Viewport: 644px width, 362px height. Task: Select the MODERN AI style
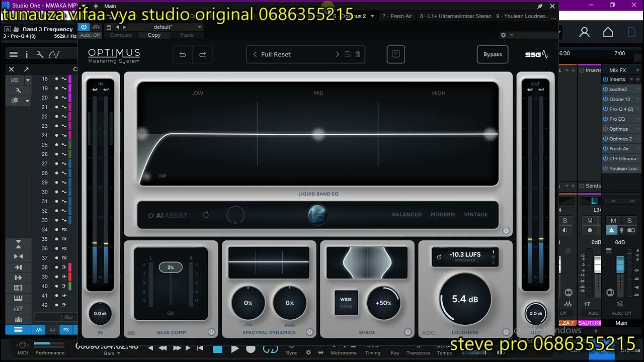pyautogui.click(x=443, y=215)
